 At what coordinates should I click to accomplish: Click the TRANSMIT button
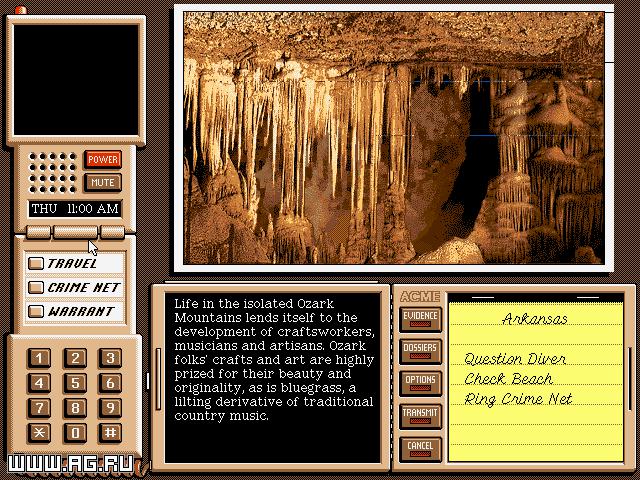[420, 416]
